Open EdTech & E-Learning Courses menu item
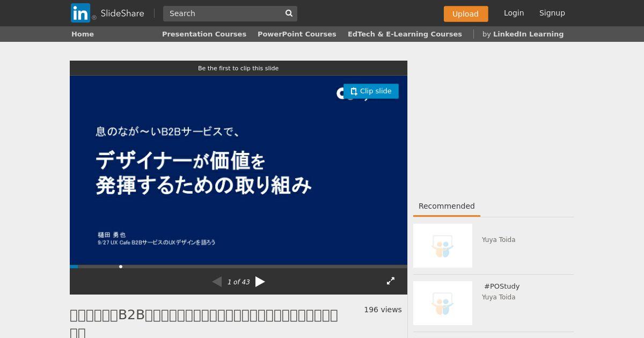644x338 pixels. pyautogui.click(x=405, y=34)
